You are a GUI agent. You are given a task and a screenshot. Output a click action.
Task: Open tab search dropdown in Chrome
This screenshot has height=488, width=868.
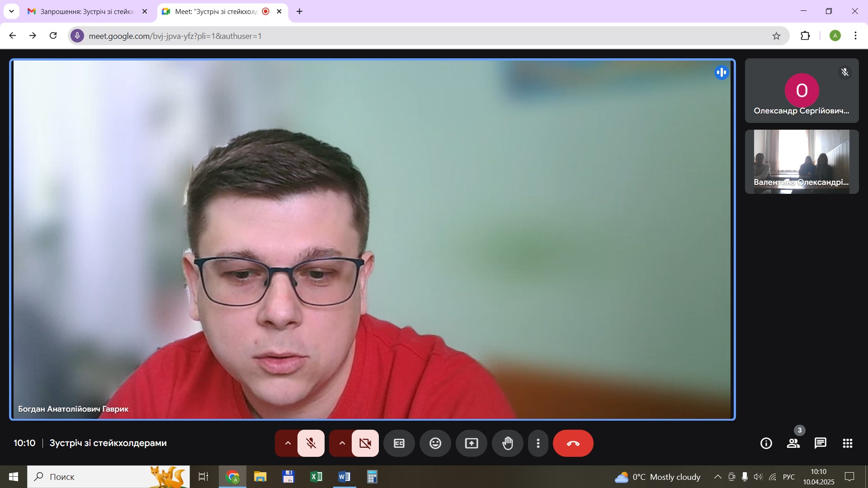pyautogui.click(x=11, y=11)
